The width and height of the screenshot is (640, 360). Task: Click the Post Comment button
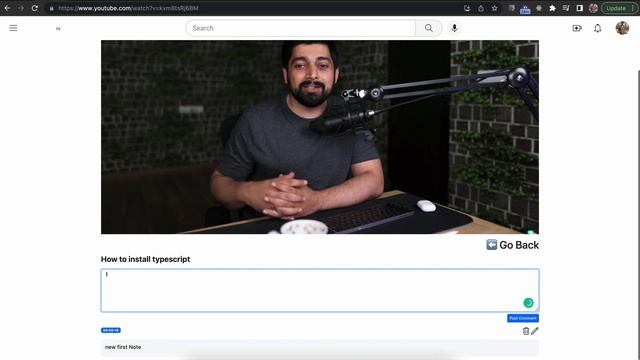[523, 318]
